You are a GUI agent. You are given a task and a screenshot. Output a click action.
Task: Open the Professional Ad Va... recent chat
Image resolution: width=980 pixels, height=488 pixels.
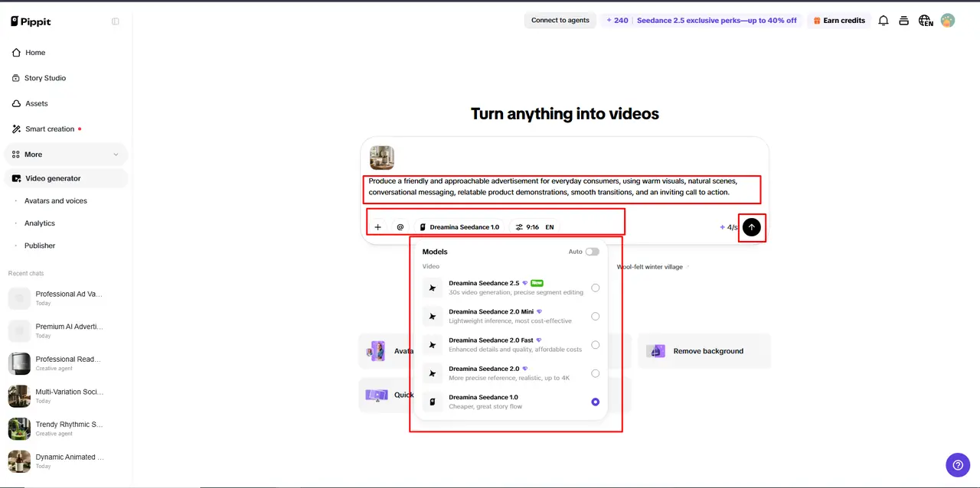66,298
